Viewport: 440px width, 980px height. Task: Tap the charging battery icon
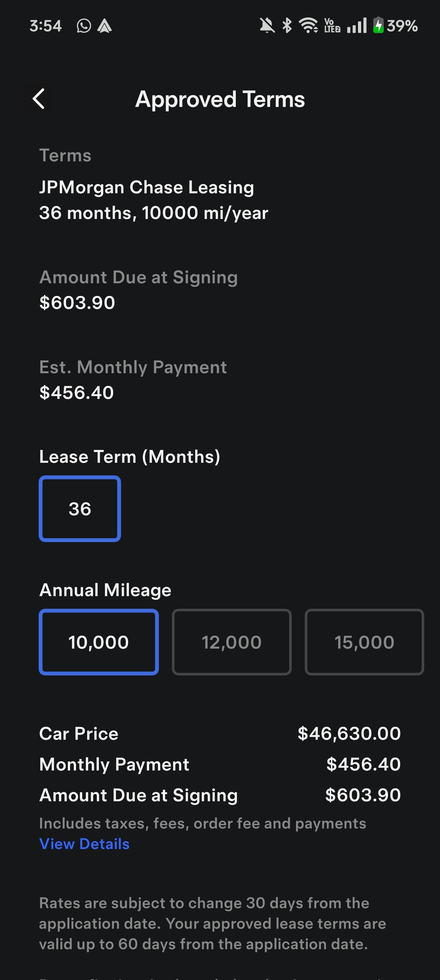[378, 26]
